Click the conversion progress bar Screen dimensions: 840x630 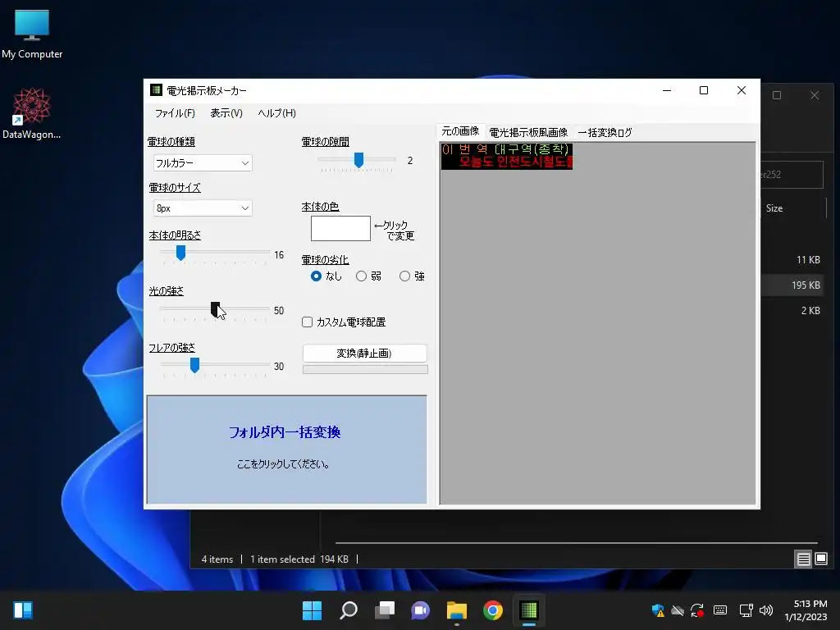coord(365,370)
